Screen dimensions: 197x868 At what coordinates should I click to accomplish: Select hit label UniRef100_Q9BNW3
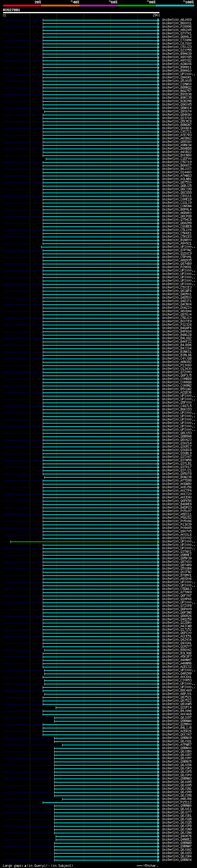pos(177,778)
